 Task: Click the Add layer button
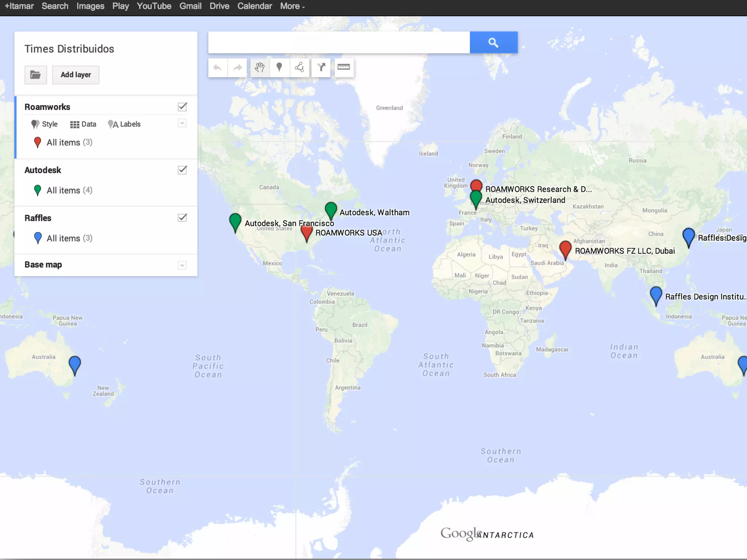pos(76,75)
